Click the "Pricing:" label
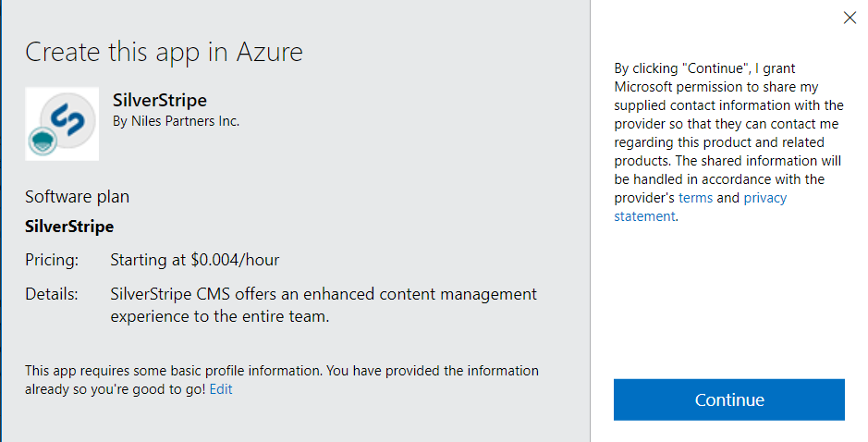This screenshot has height=442, width=868. pyautogui.click(x=52, y=260)
